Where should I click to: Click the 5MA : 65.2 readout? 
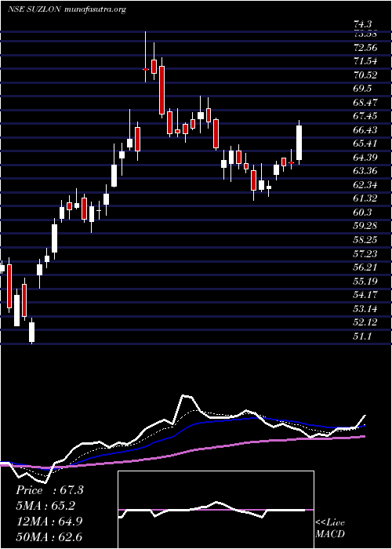pyautogui.click(x=45, y=505)
